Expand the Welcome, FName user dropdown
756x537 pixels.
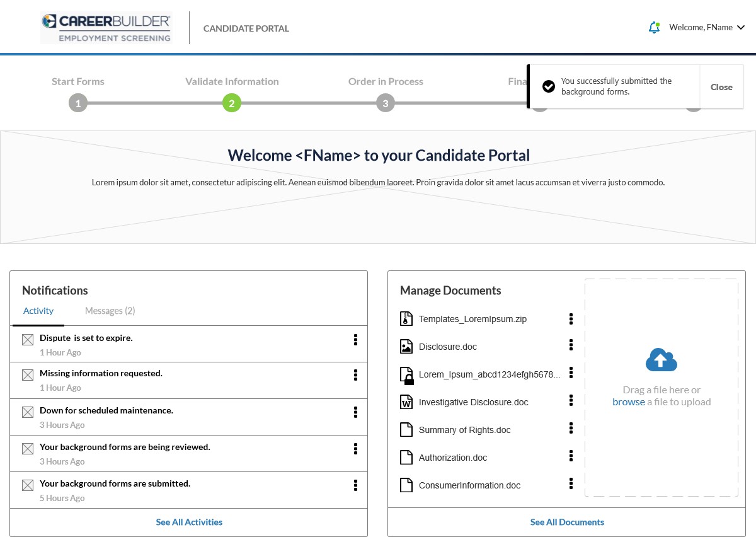pyautogui.click(x=707, y=28)
